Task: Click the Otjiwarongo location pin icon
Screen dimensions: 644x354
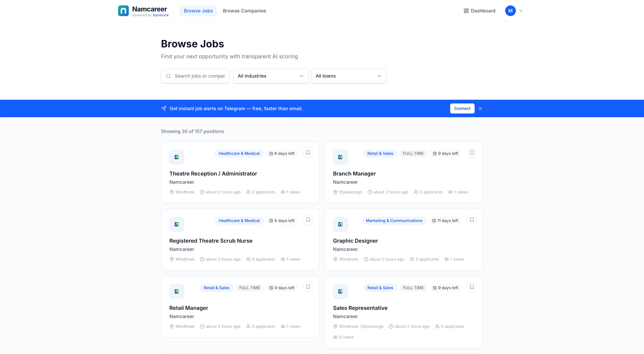Action: (335, 192)
